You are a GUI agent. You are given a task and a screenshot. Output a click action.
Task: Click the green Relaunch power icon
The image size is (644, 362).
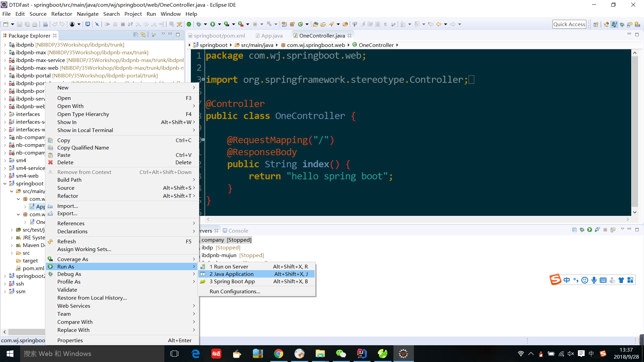[189, 24]
